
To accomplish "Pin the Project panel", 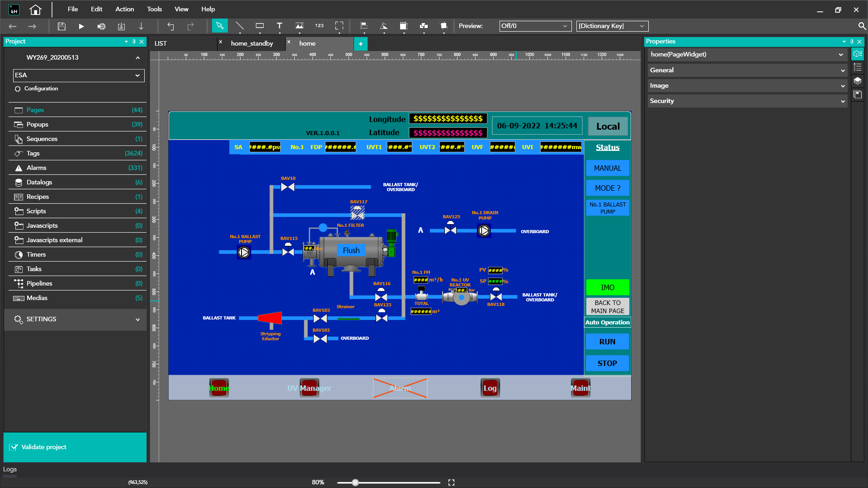I will coord(134,42).
